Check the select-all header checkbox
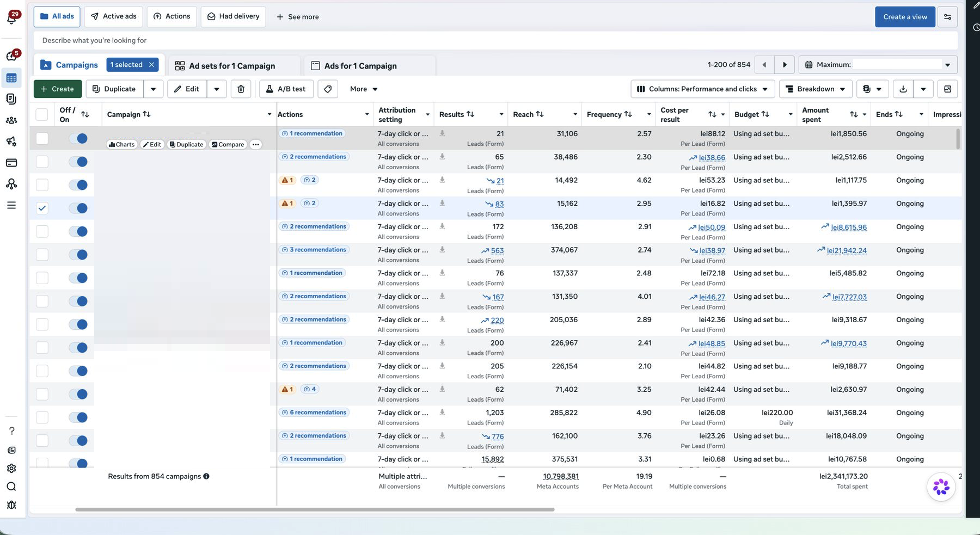 [42, 114]
